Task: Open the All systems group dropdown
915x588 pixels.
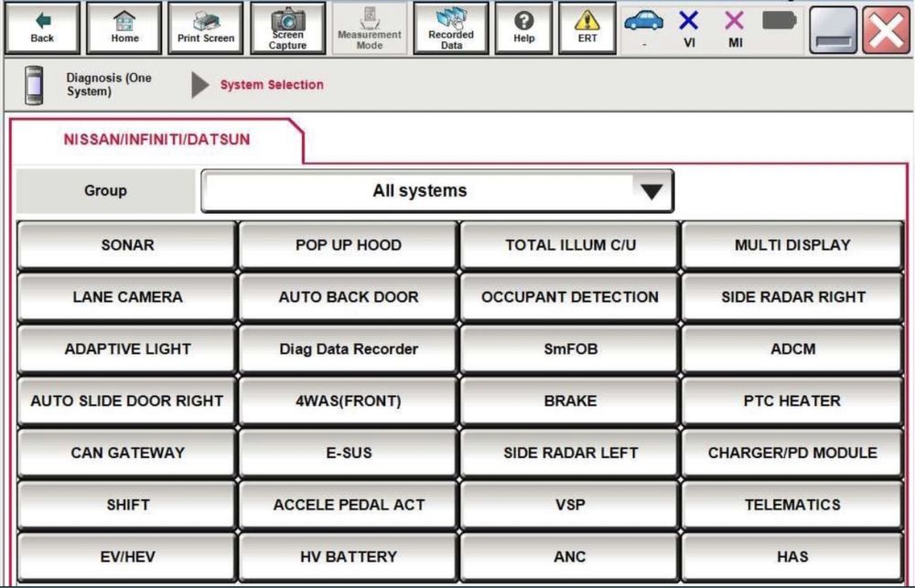Action: (437, 191)
